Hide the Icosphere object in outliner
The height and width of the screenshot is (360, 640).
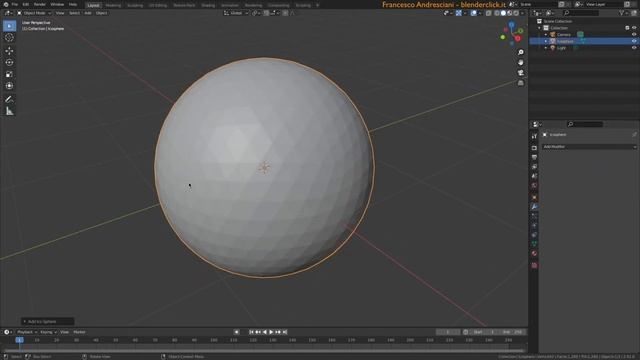click(x=634, y=41)
